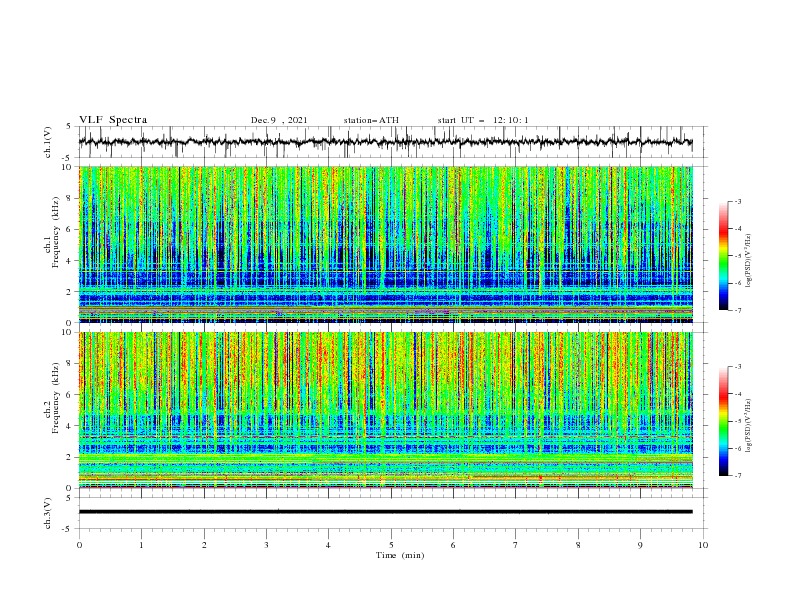Image resolution: width=792 pixels, height=612 pixels.
Task: Click the 'station=ATH' label
Action: pyautogui.click(x=371, y=120)
